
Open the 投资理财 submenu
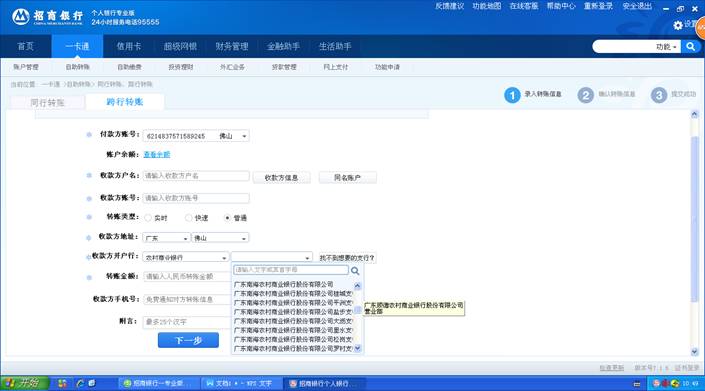tap(181, 67)
